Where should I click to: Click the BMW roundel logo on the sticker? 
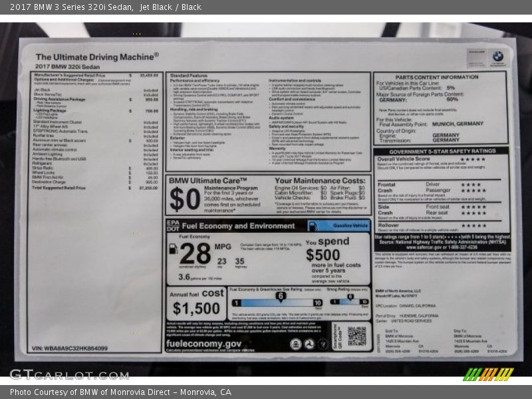tap(497, 57)
